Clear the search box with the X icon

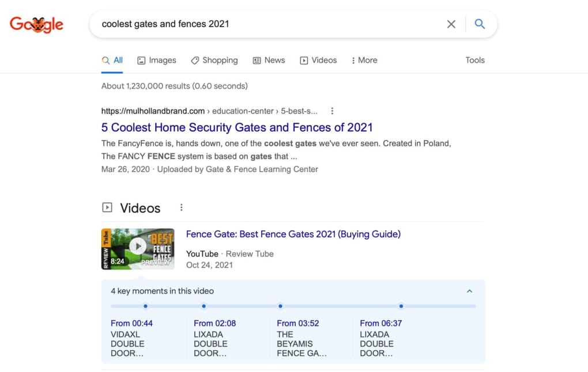pos(451,24)
